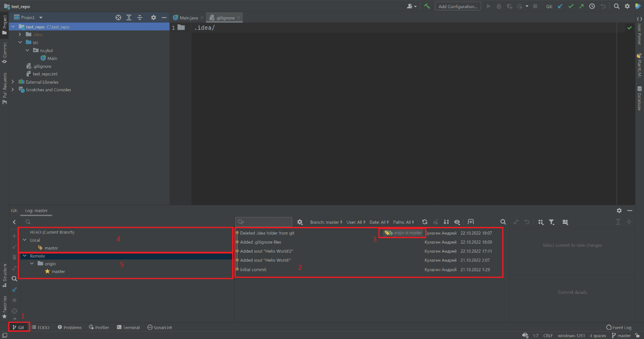644x339 pixels.
Task: Open the code-with-me users dropdown in toolbar
Action: point(411,6)
